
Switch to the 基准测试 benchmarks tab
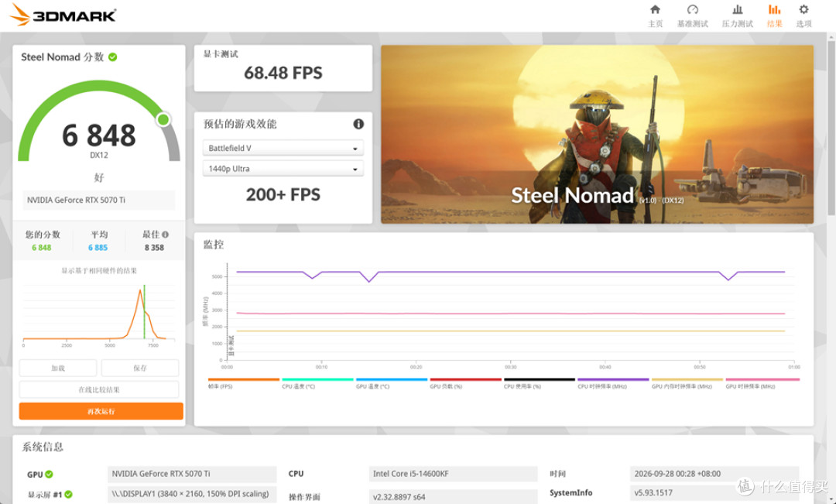pyautogui.click(x=692, y=16)
